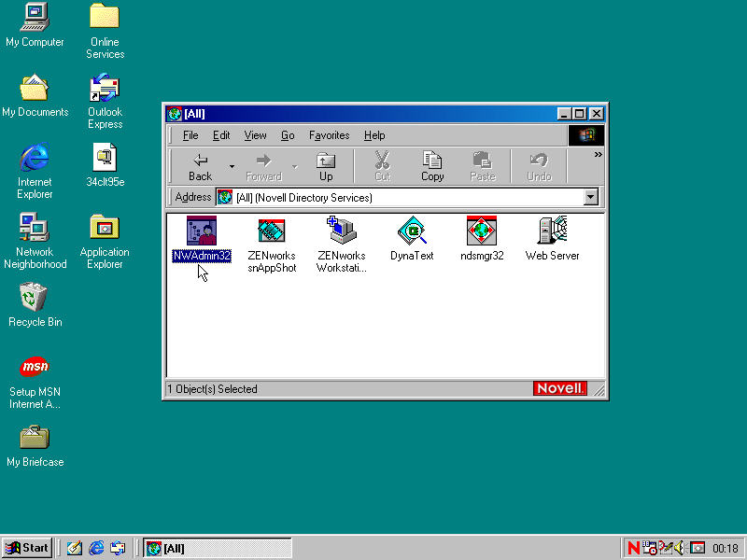Click the speaker volume tray icon
747x560 pixels.
point(680,548)
